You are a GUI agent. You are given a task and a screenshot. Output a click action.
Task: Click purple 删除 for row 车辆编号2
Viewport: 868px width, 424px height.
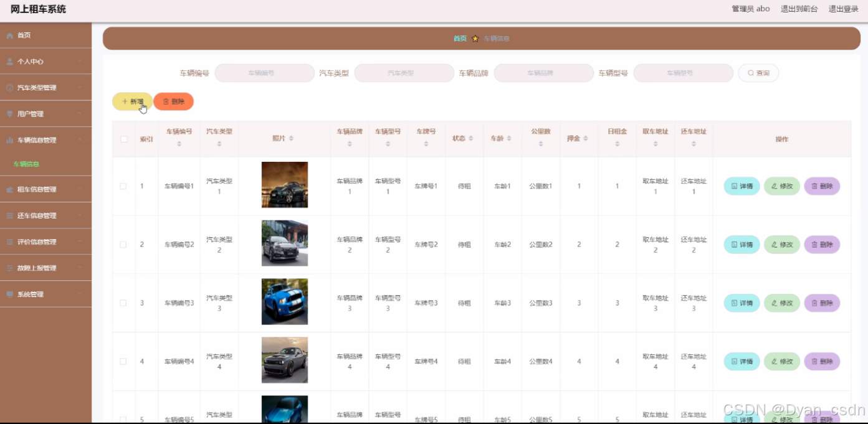pos(822,245)
